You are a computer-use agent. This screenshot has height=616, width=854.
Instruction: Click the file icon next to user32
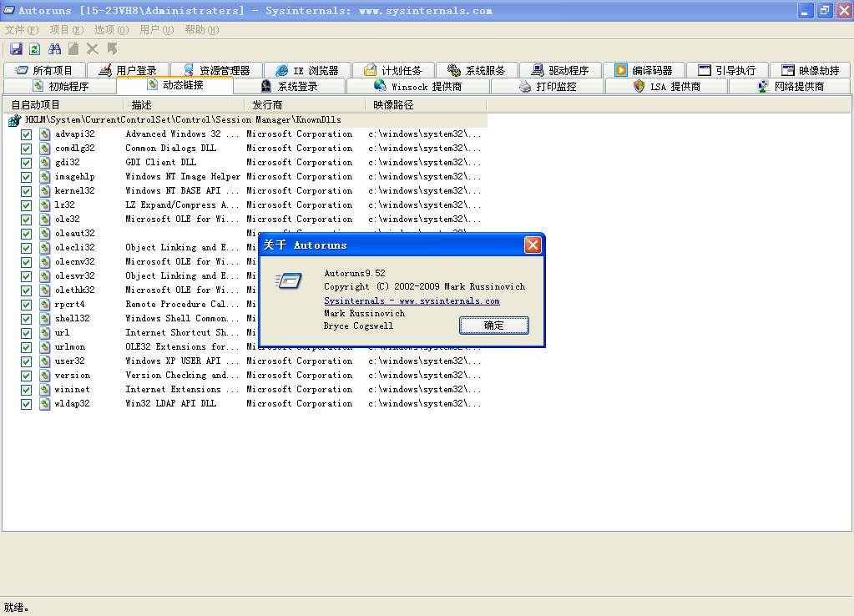(44, 361)
